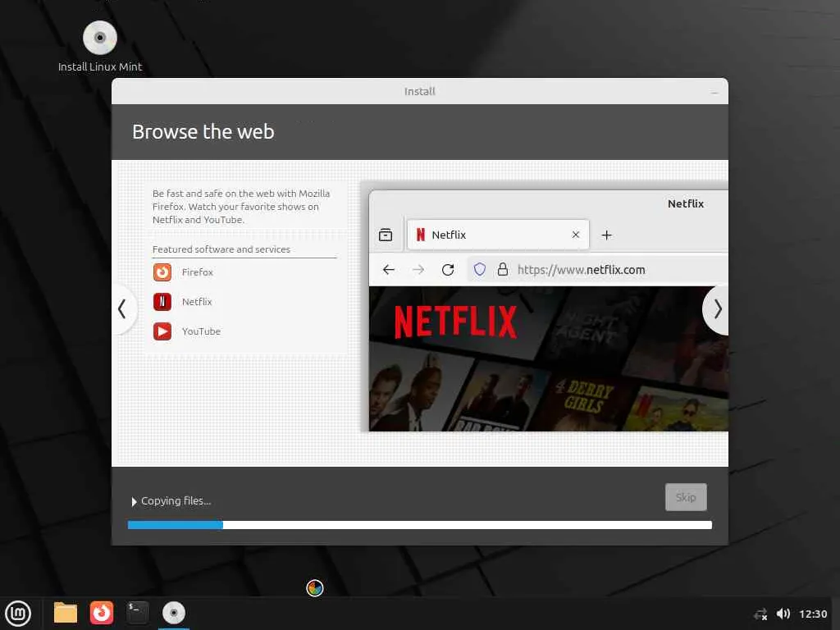The image size is (840, 630).
Task: Click the installation progress bar
Action: point(419,525)
